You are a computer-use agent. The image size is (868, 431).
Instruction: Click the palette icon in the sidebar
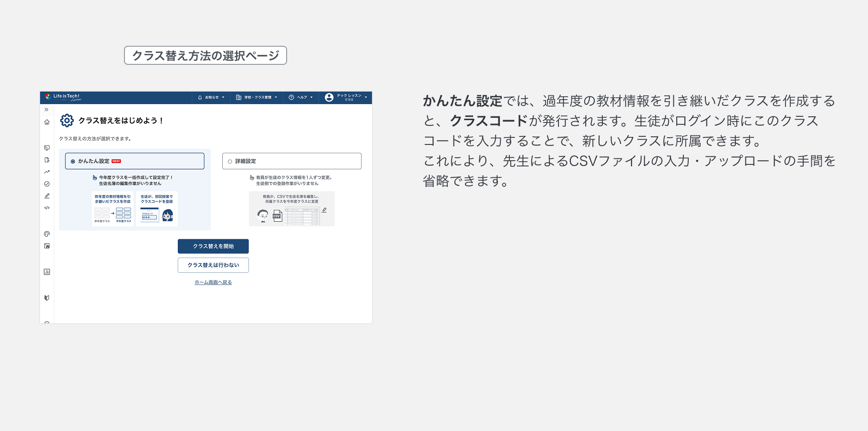point(46,234)
